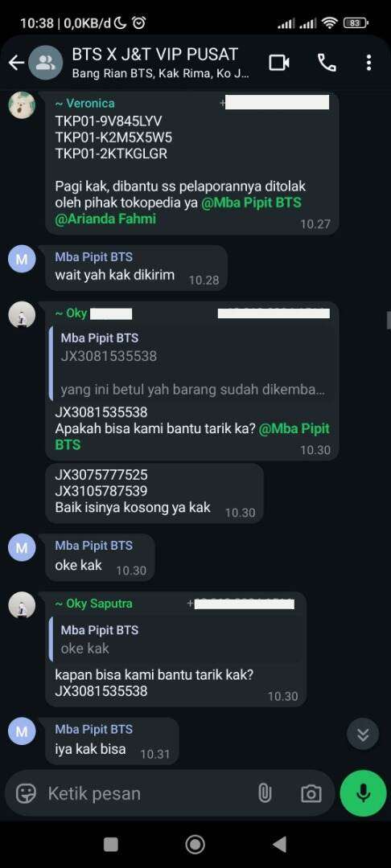This screenshot has height=868, width=391.
Task: Focus the Ketik pesan message field
Action: point(148,793)
